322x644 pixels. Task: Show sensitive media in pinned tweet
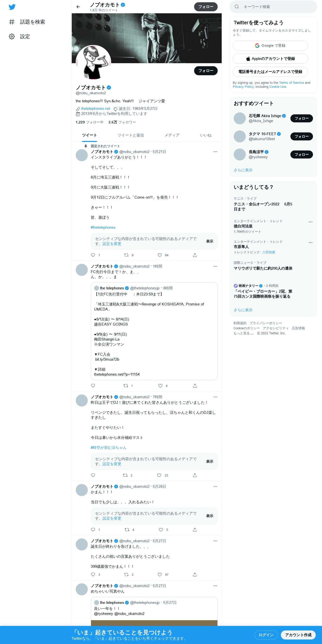coord(210,241)
